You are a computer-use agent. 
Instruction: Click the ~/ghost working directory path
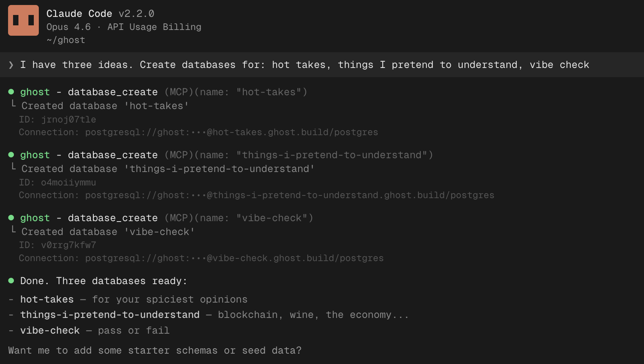coord(66,40)
